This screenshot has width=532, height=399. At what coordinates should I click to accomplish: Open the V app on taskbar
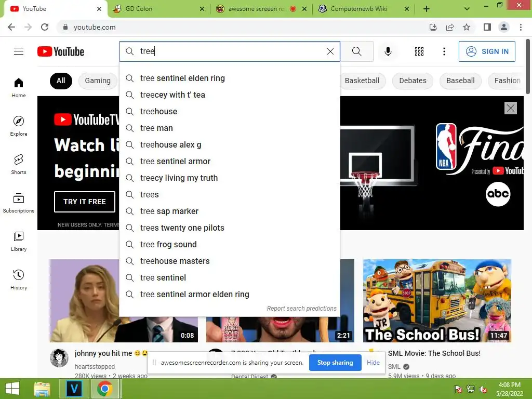[74, 389]
